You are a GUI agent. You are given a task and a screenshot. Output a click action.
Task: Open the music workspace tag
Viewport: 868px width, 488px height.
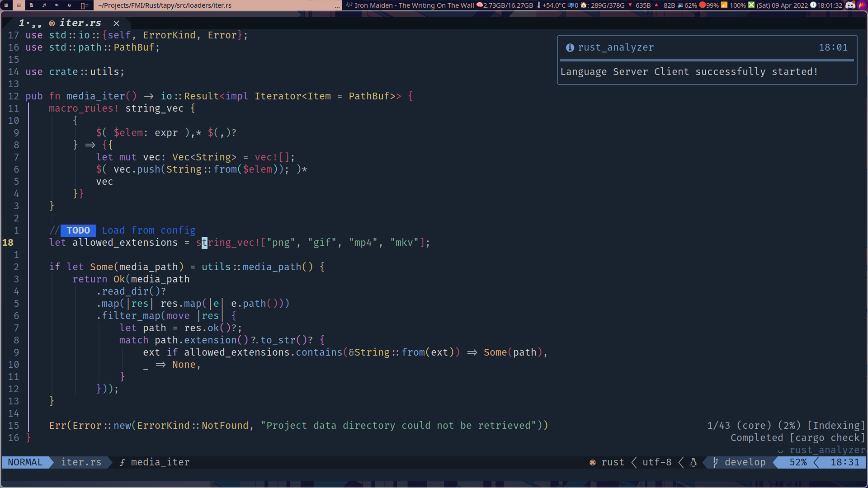pos(44,5)
